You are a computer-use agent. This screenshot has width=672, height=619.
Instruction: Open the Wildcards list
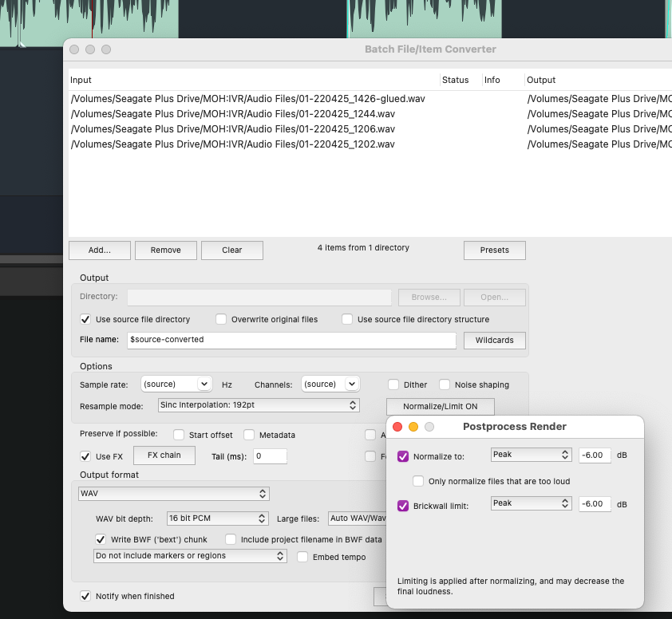click(x=495, y=340)
